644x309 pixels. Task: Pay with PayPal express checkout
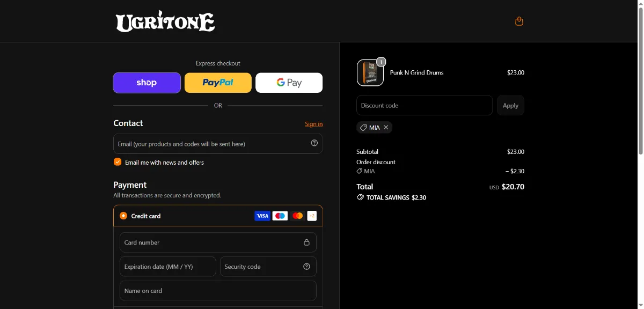[x=218, y=83]
